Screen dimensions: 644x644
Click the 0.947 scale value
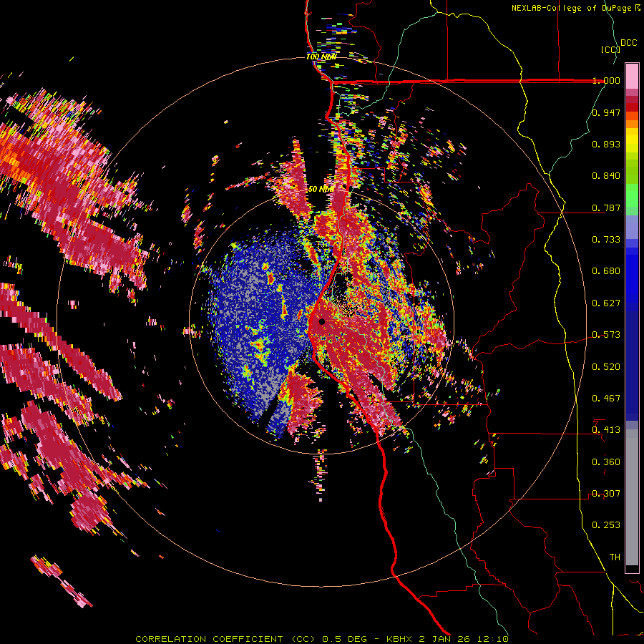coord(606,112)
